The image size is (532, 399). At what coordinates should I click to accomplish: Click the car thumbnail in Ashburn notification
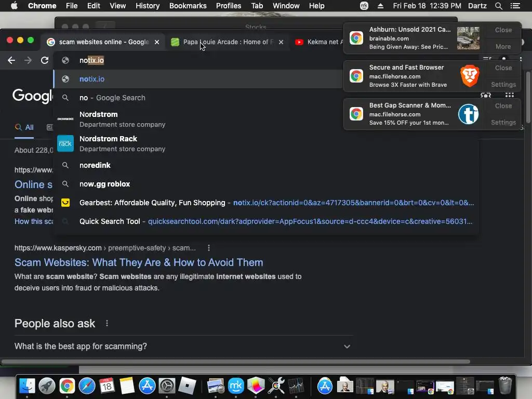click(x=468, y=38)
